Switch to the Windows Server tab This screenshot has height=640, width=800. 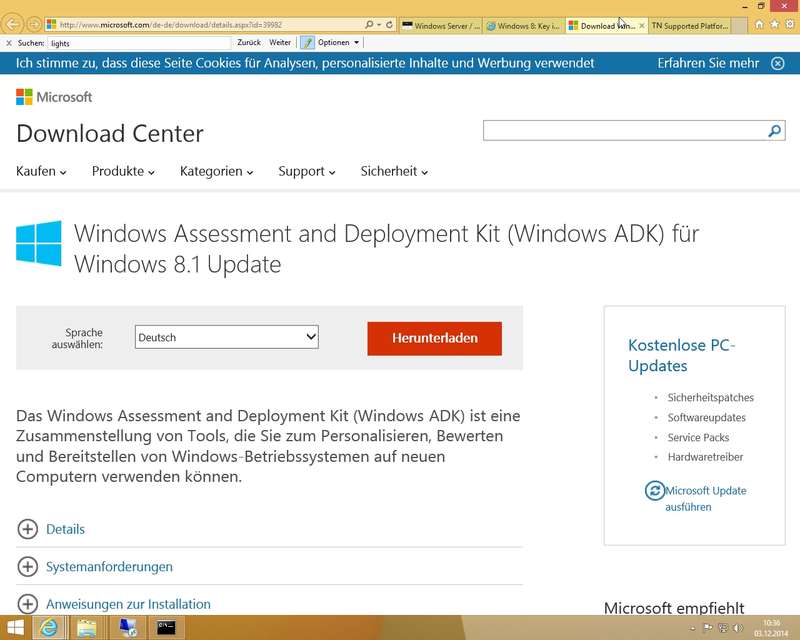coord(441,26)
